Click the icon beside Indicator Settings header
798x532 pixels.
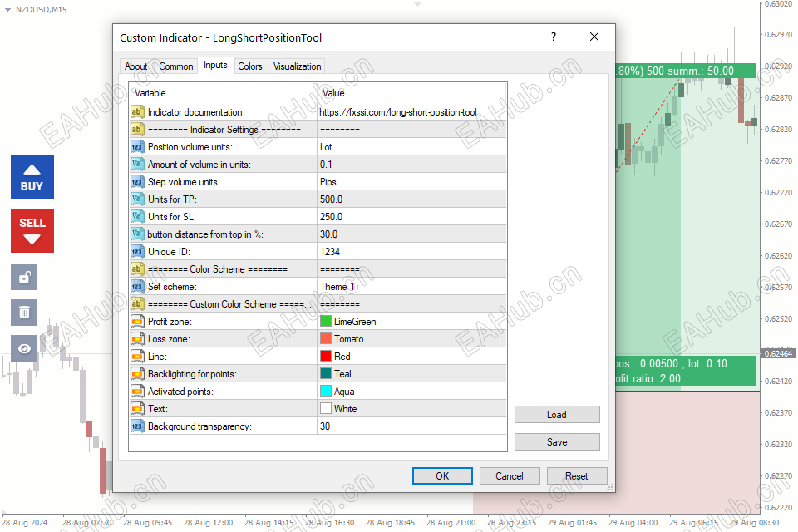coord(137,130)
